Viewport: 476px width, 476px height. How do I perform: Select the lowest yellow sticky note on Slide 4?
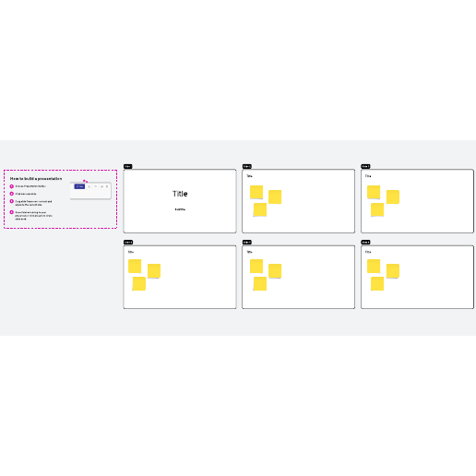139,283
